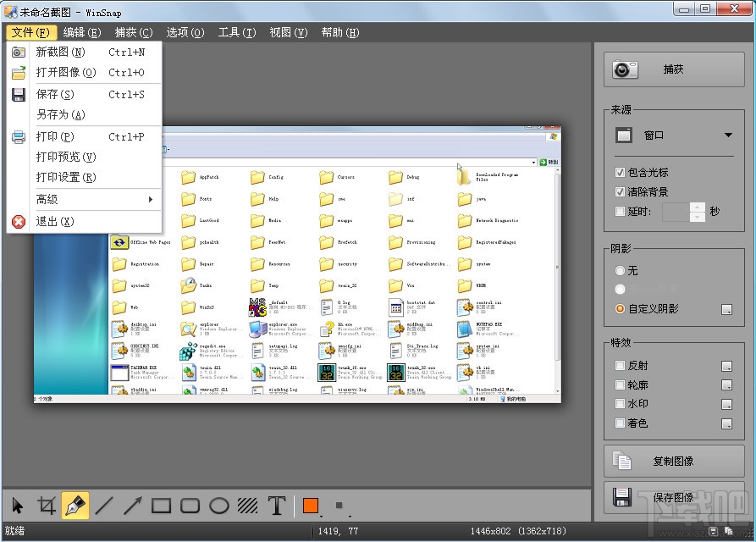The width and height of the screenshot is (756, 542).
Task: Select the 无 (none) shadow radio button
Action: tap(619, 271)
